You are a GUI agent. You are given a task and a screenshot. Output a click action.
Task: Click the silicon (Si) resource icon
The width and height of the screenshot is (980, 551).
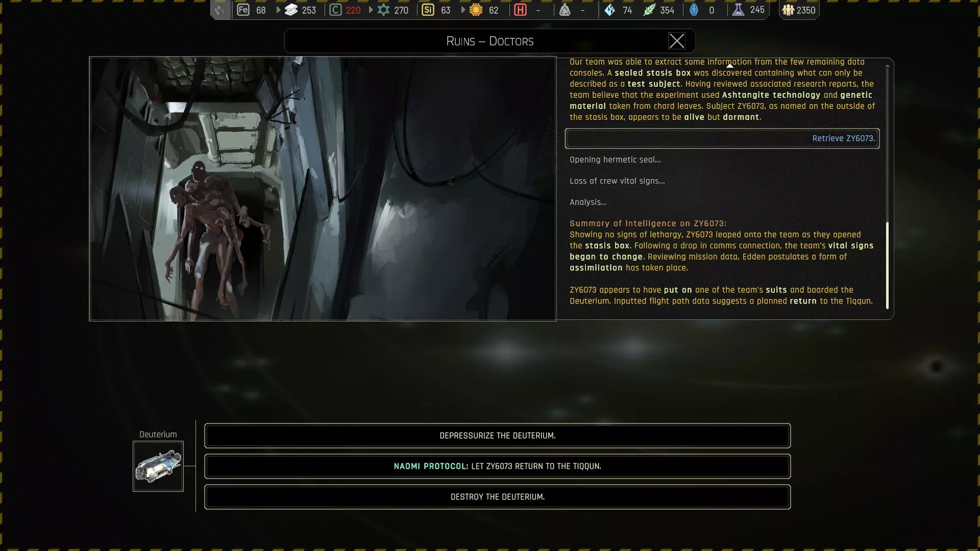pyautogui.click(x=428, y=10)
